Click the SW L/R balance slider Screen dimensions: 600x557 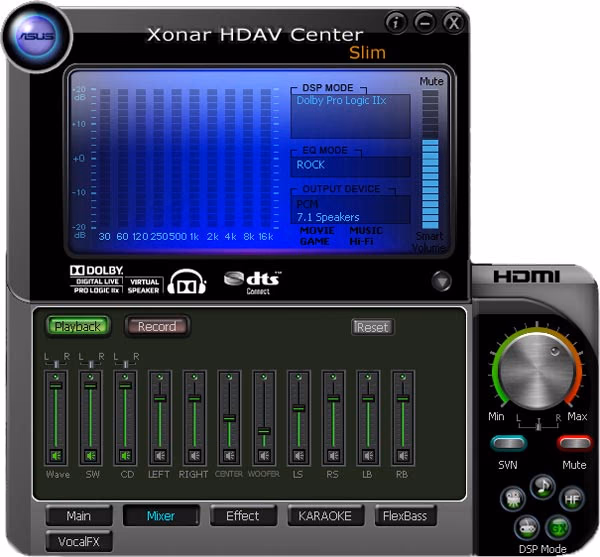pyautogui.click(x=91, y=364)
